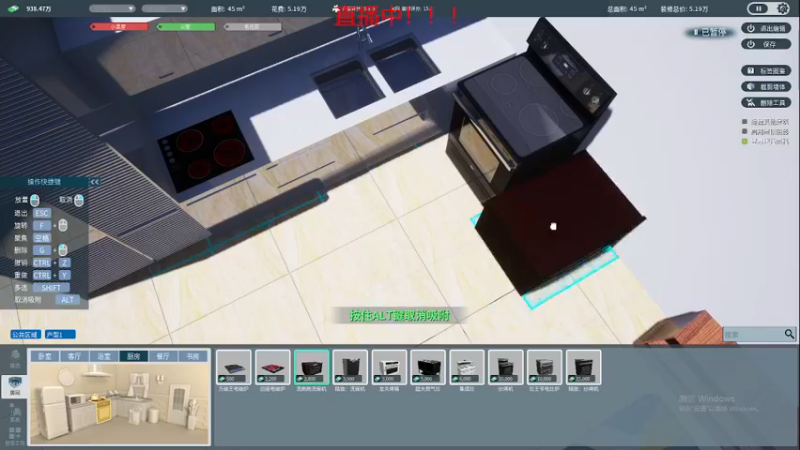Click the decoration total price readout 5.19万
Image resolution: width=800 pixels, height=450 pixels.
tap(684, 9)
